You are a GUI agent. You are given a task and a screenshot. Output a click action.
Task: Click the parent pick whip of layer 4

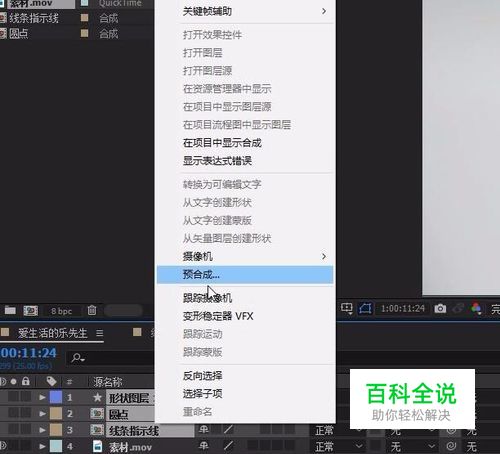pyautogui.click(x=451, y=446)
